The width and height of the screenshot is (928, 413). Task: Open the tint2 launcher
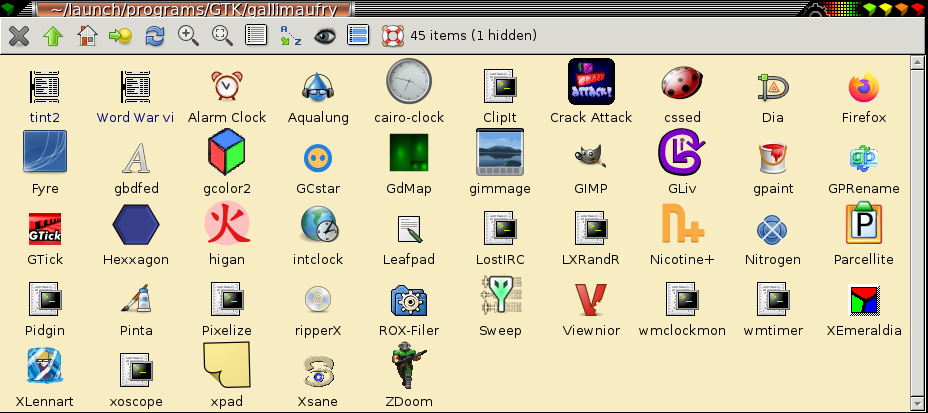pos(45,88)
